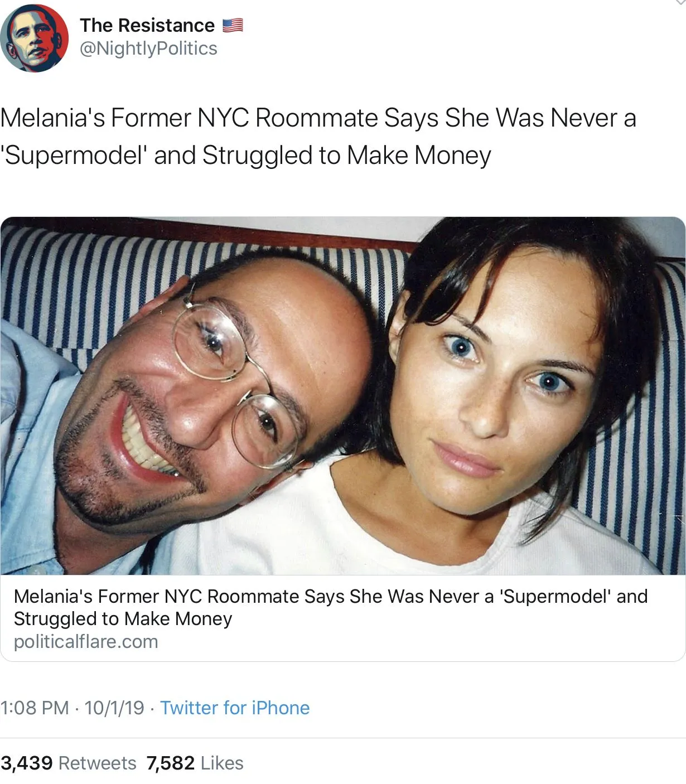Visit the @NightlyPolitics handle
This screenshot has height=784, width=686.
pos(148,49)
